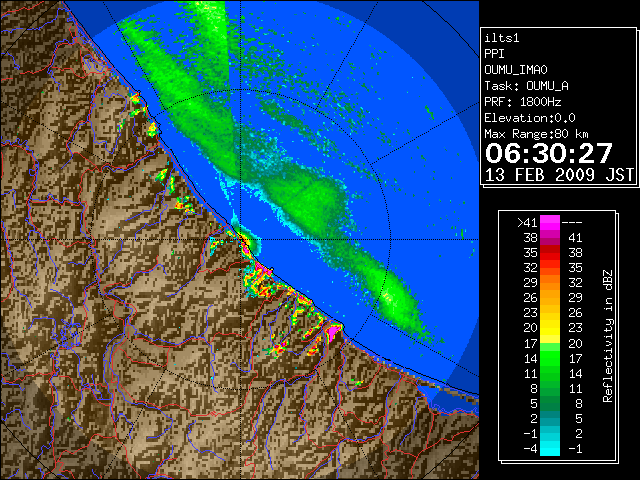Screen dimensions: 640x480
Task: Click the date "13 FEB 2009 JST"
Action: [x=559, y=175]
